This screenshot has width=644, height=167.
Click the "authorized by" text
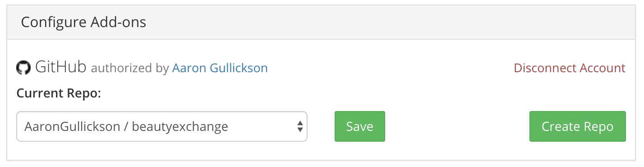tap(130, 69)
